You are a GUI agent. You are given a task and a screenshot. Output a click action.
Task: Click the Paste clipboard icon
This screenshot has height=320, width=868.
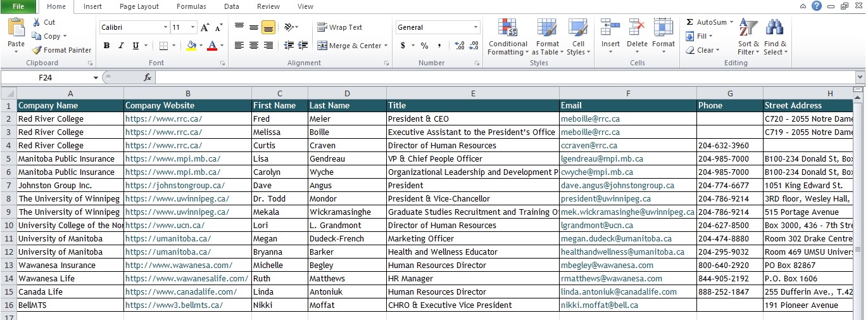[16, 28]
